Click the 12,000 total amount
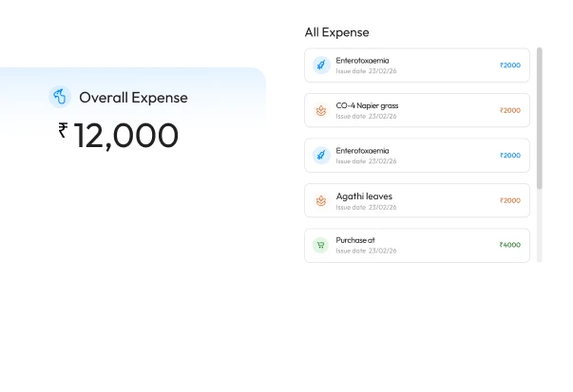 click(126, 136)
